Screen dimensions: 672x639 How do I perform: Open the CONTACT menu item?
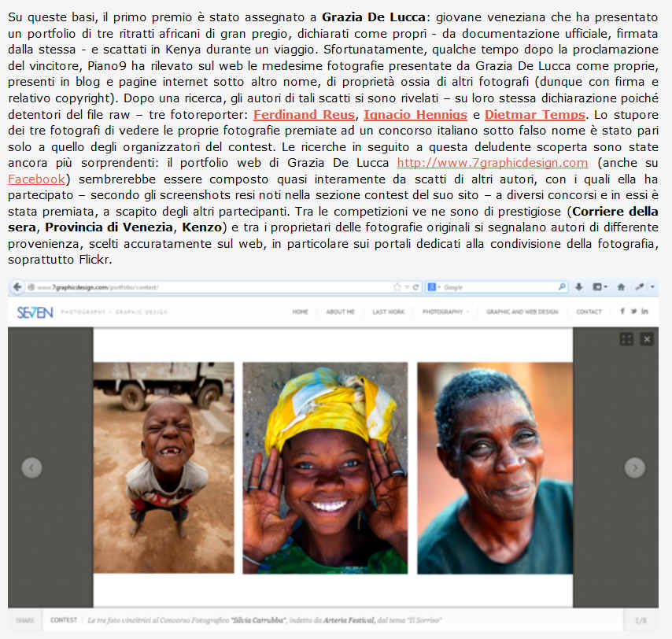(589, 312)
